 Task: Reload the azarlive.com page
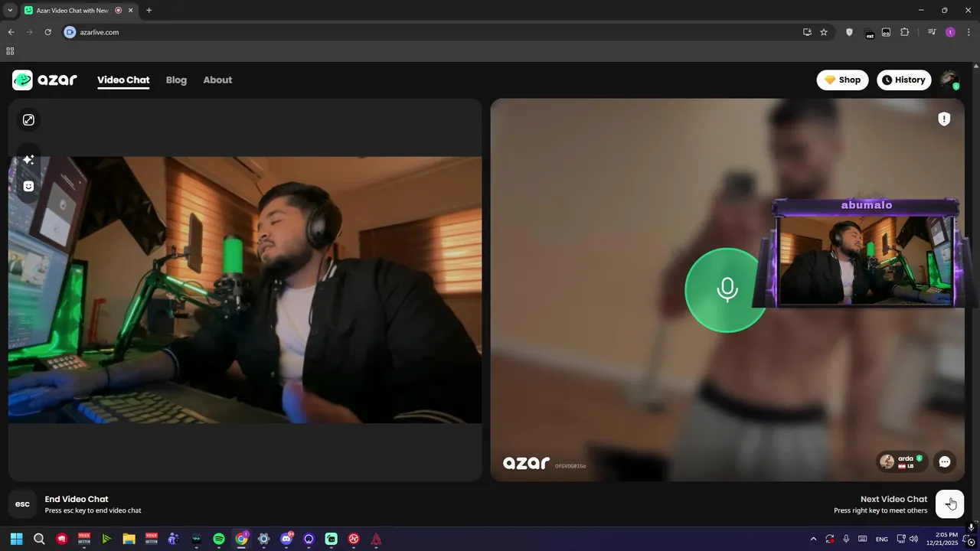click(x=47, y=32)
